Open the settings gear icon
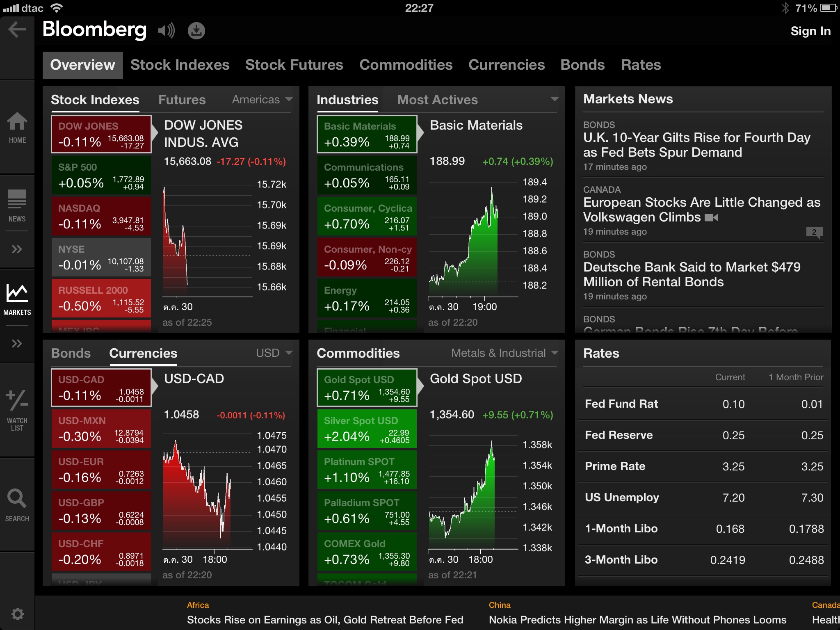The height and width of the screenshot is (630, 840). pyautogui.click(x=17, y=614)
